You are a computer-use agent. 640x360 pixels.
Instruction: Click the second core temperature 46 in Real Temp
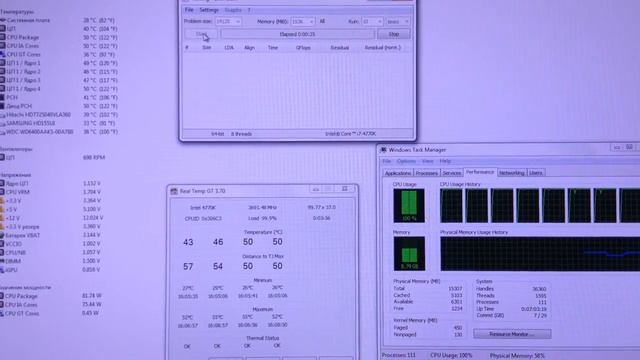[218, 242]
